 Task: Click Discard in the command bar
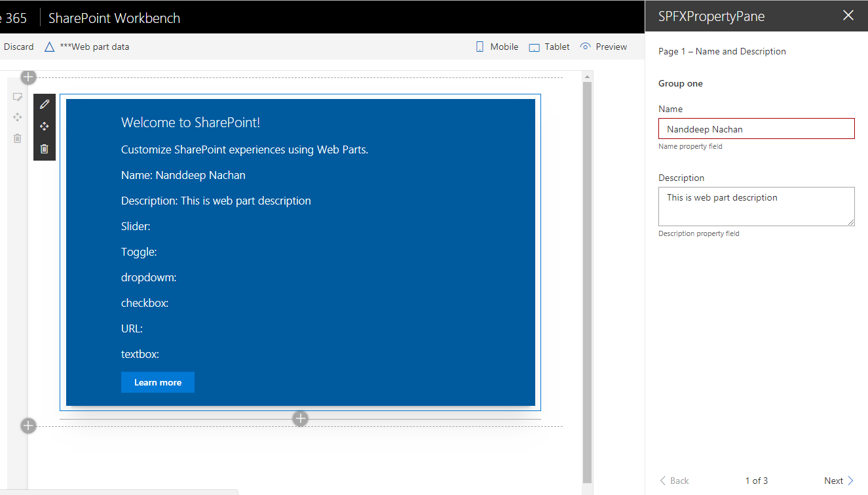[18, 47]
